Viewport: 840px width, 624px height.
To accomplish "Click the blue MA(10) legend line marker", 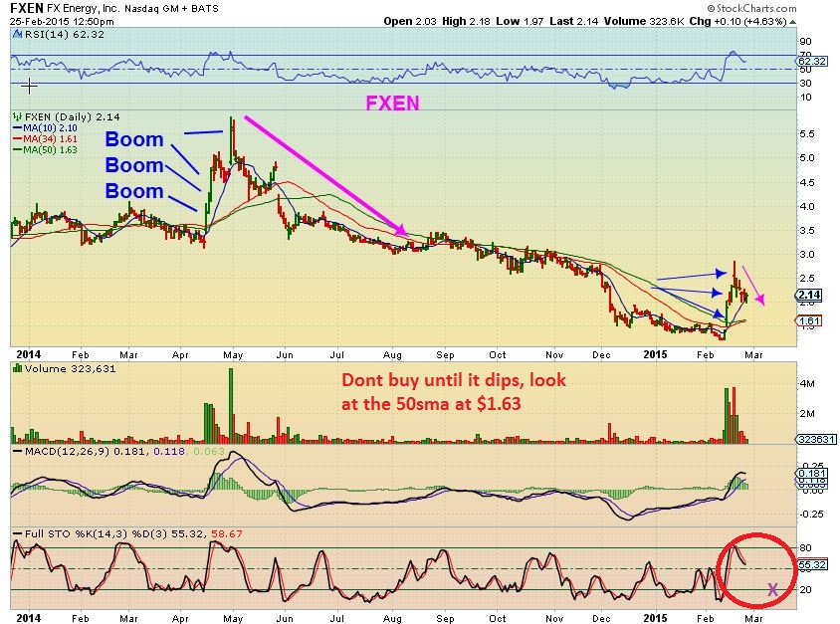I will [17, 128].
